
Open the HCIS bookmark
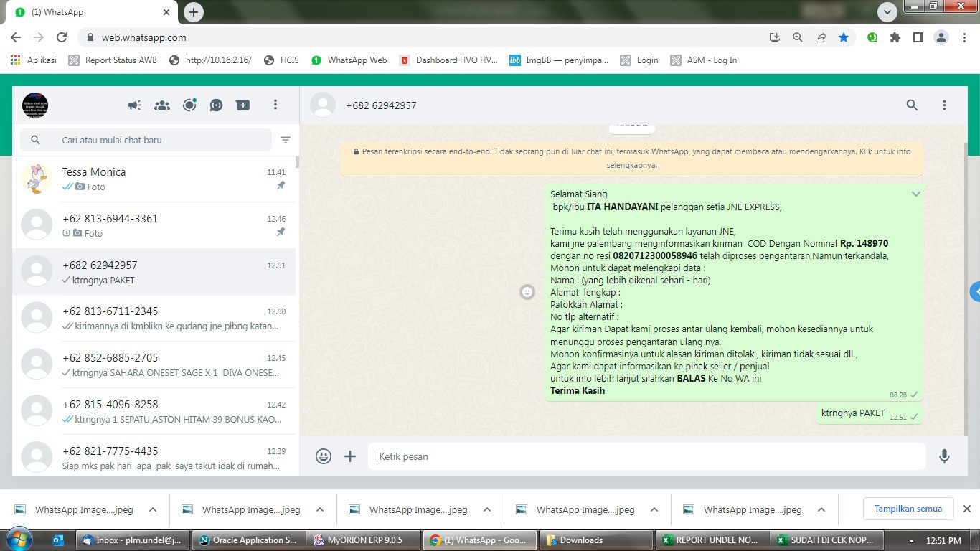coord(281,60)
